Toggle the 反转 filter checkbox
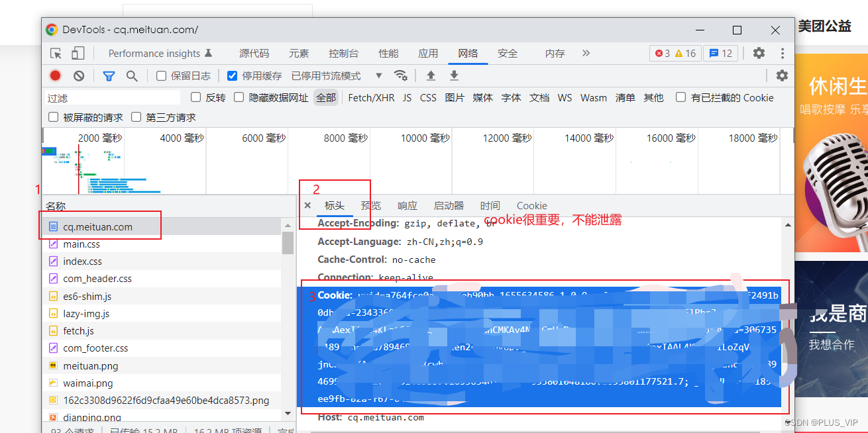The height and width of the screenshot is (433, 868). click(195, 97)
